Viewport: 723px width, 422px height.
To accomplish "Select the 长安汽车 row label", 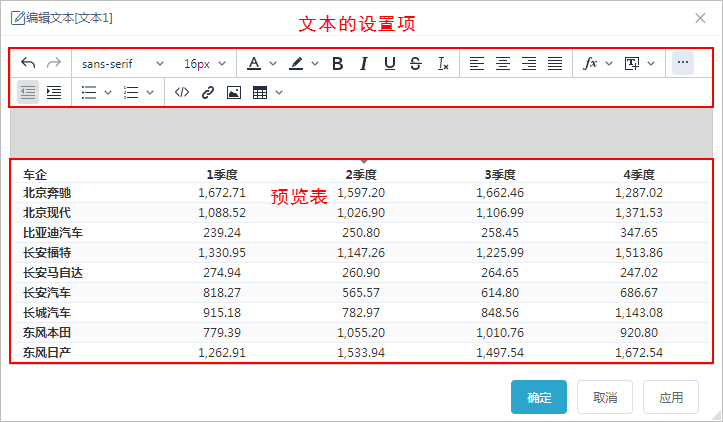I will click(47, 292).
